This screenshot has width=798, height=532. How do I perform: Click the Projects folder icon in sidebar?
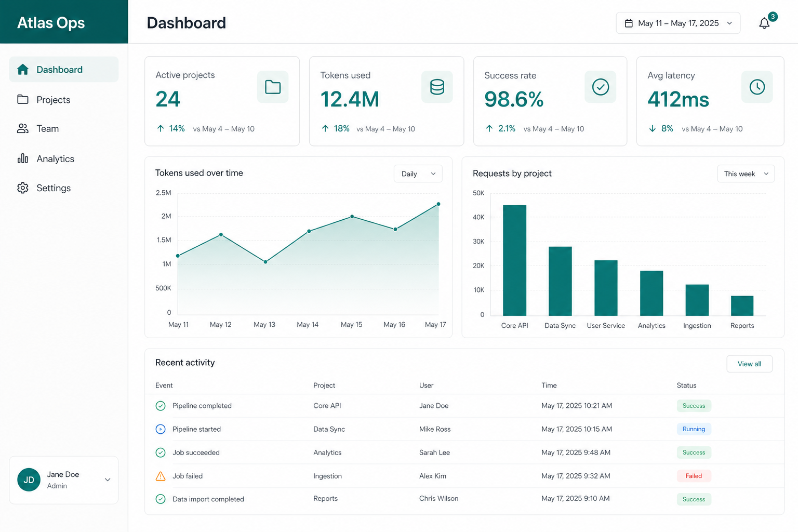23,99
